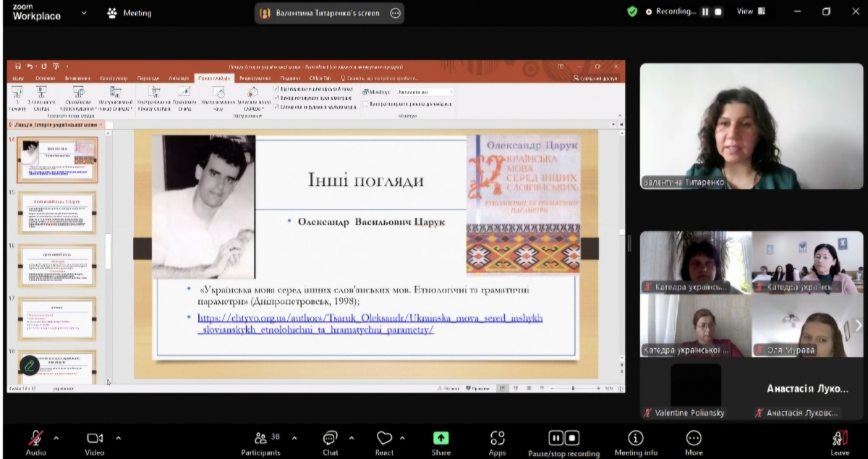Click the Leave meeting button
The image size is (868, 459).
pyautogui.click(x=839, y=439)
